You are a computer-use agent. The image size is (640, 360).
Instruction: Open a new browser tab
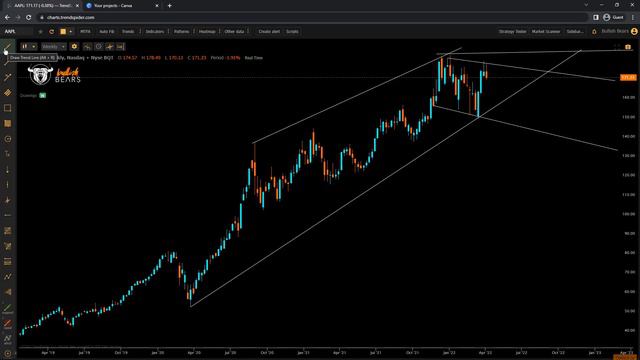[x=169, y=6]
